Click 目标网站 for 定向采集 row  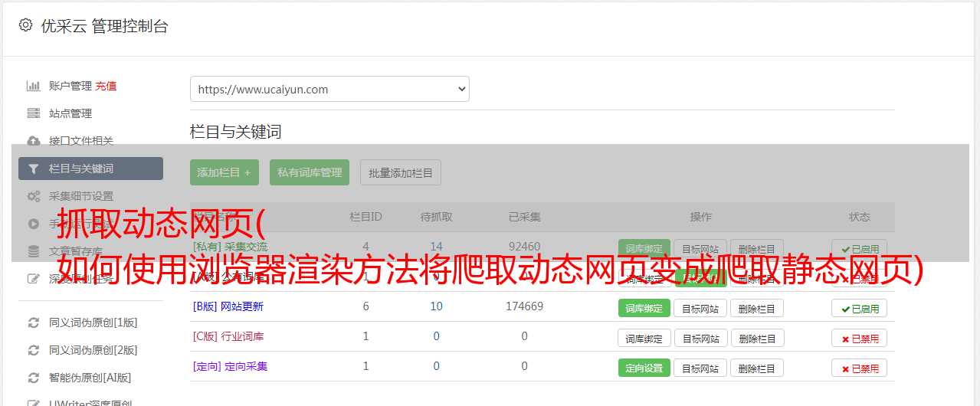tap(700, 368)
